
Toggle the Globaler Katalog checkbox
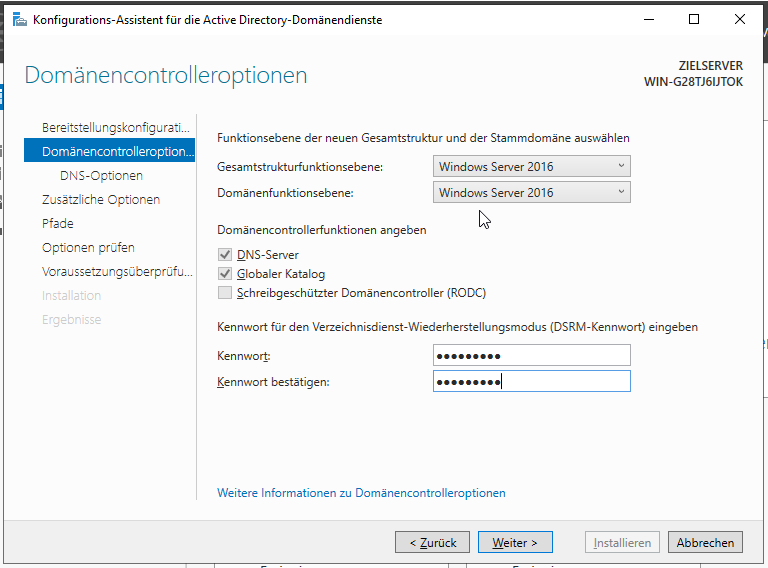point(224,274)
